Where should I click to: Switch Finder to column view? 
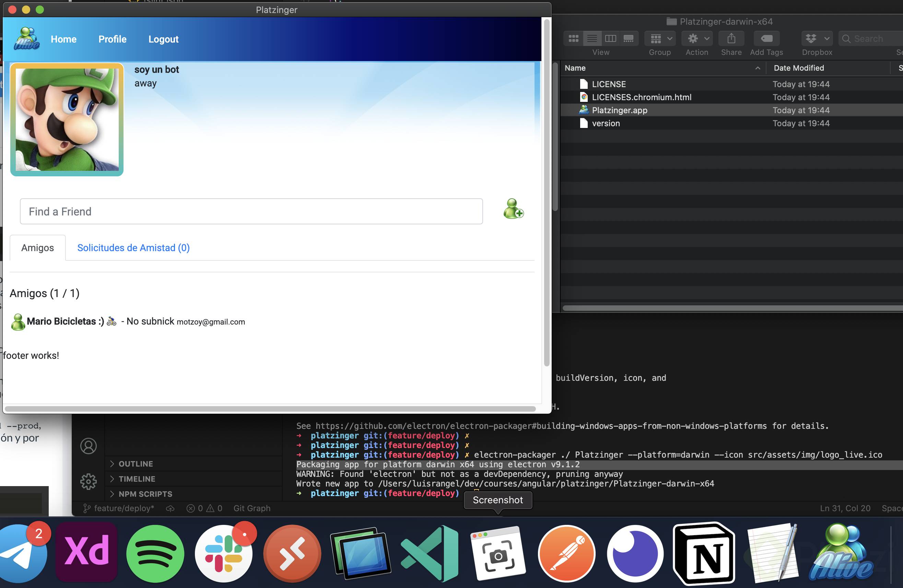610,39
